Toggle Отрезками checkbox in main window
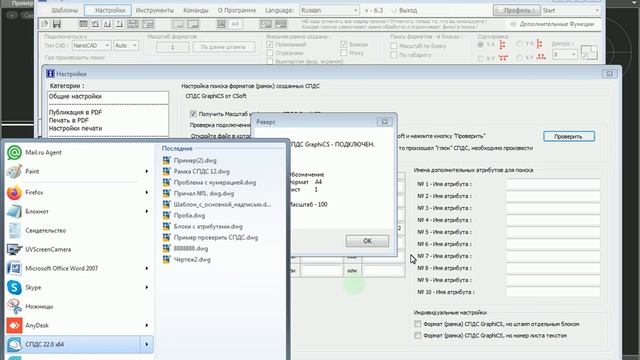640x360 pixels. tap(270, 53)
